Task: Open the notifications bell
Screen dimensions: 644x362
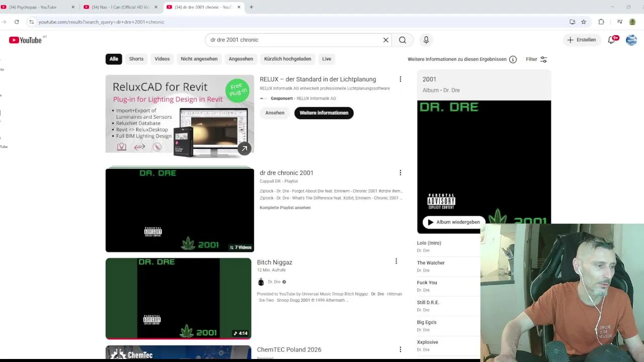Action: point(612,40)
